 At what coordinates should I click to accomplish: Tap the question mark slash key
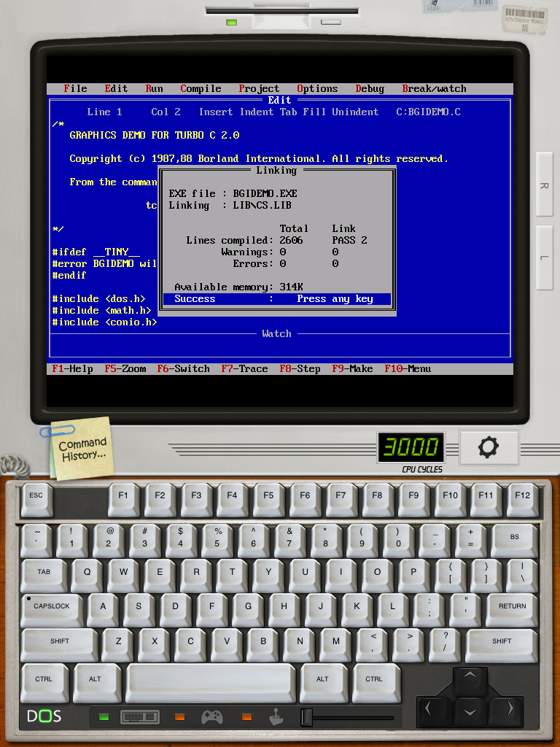[445, 644]
